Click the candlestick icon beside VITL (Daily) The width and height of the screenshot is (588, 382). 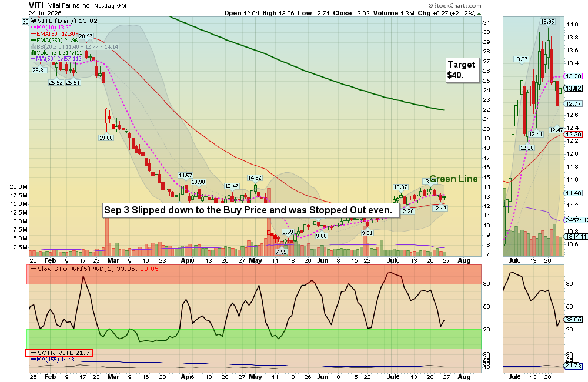click(33, 21)
